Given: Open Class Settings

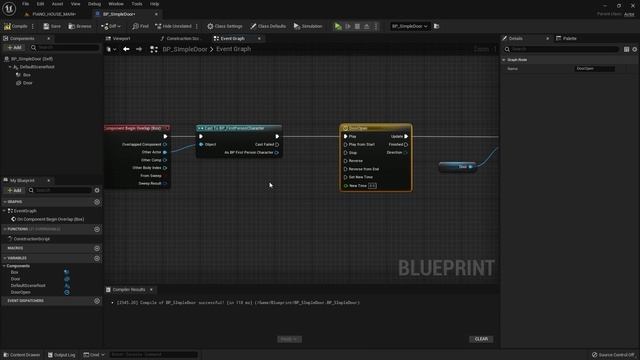Looking at the screenshot, I should [x=224, y=26].
